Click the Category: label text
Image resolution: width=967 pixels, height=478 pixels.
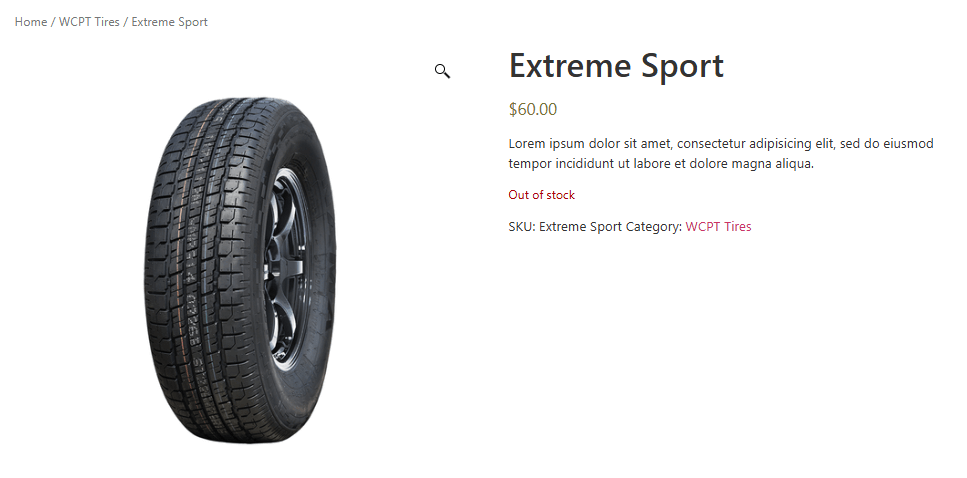tap(654, 226)
